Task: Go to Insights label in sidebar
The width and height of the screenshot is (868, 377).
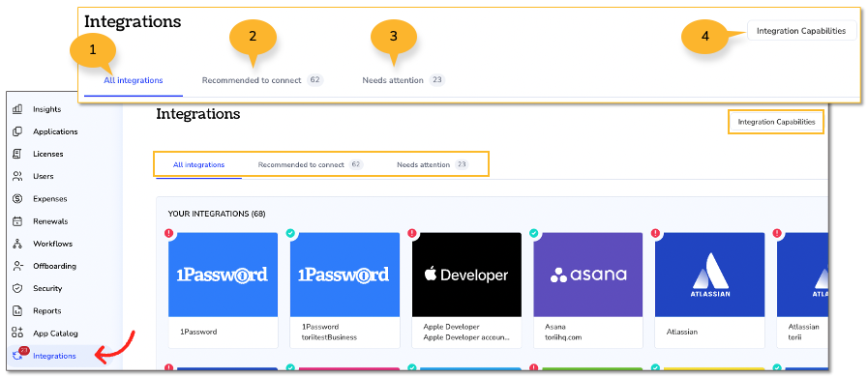Action: click(47, 109)
